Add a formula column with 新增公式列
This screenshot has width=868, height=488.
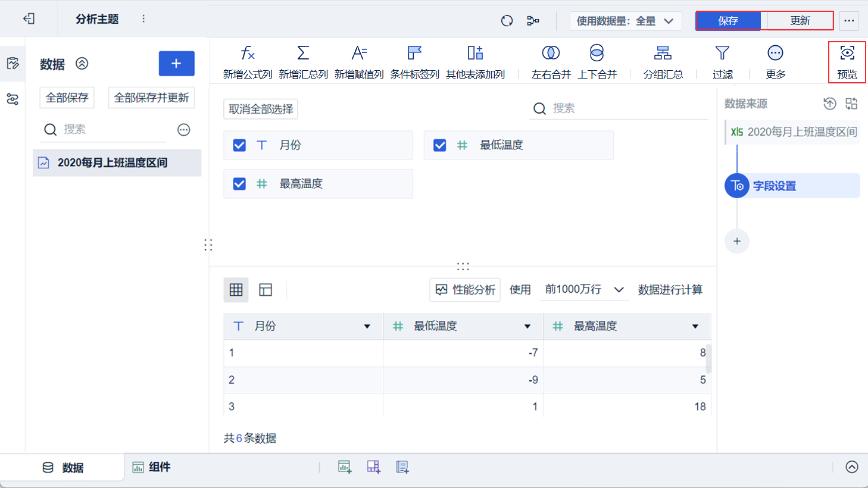point(248,62)
